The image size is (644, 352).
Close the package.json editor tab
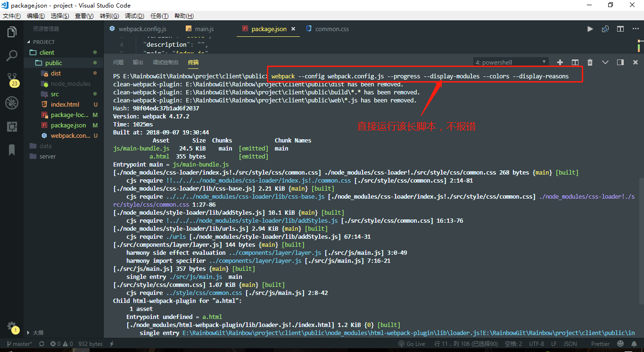[x=293, y=29]
